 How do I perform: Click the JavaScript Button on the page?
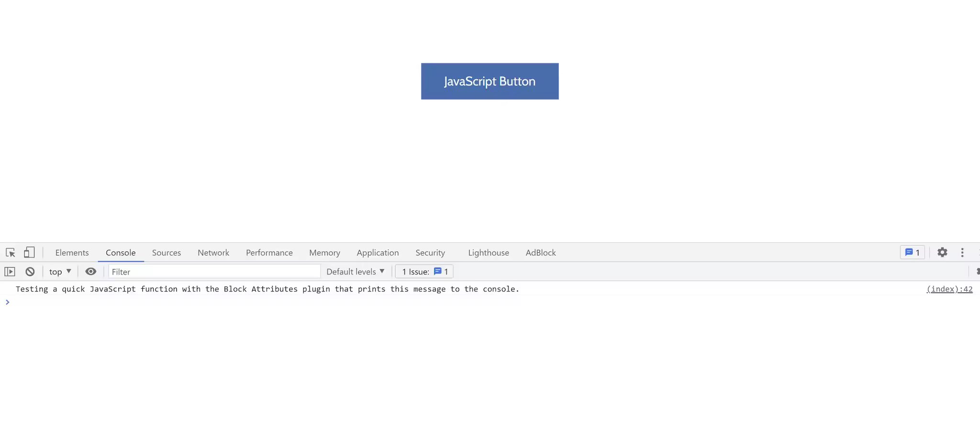click(490, 81)
